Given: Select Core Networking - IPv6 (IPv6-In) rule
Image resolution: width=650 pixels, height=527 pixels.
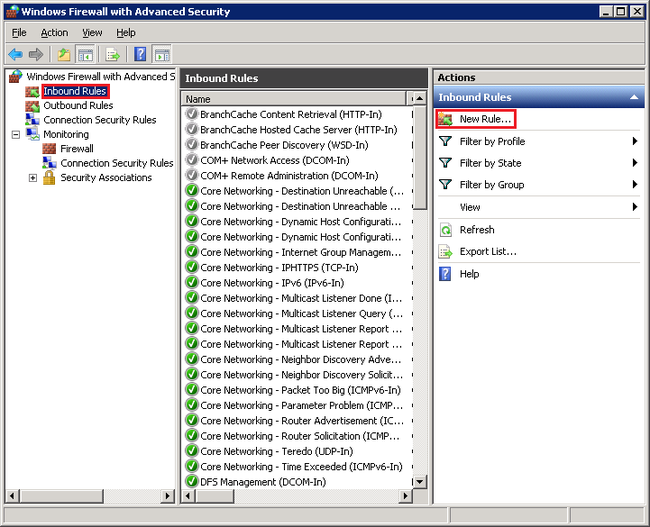Looking at the screenshot, I should click(272, 283).
